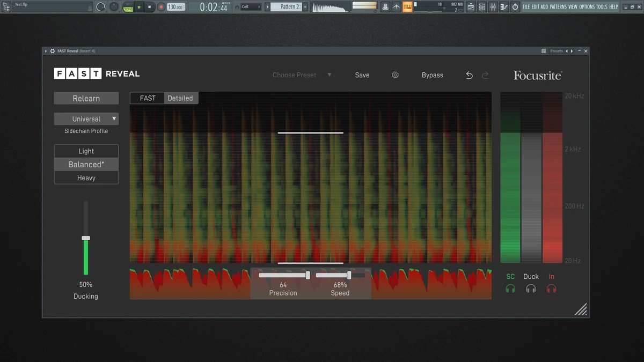Undo the last change in FAST Reveal
Viewport: 644px width, 362px height.
click(469, 75)
